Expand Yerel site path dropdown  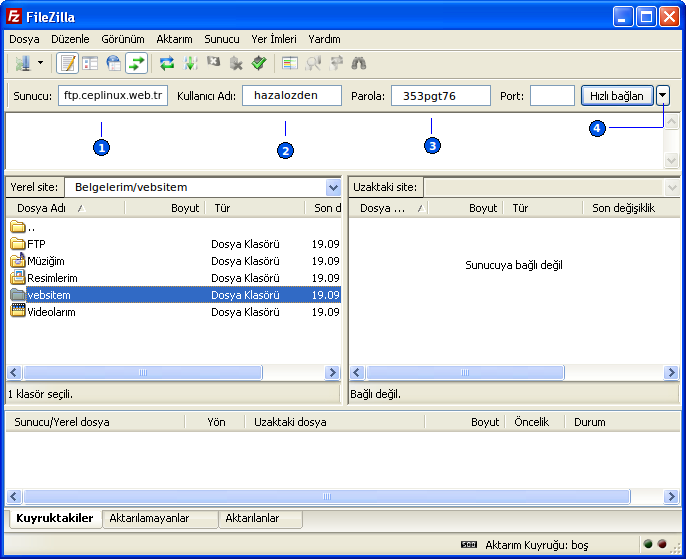[333, 188]
